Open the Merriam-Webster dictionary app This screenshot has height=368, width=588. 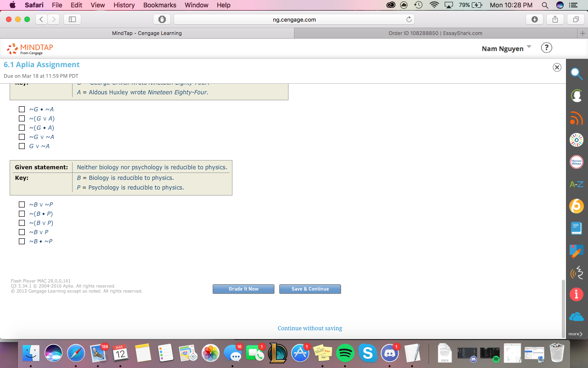pyautogui.click(x=577, y=162)
